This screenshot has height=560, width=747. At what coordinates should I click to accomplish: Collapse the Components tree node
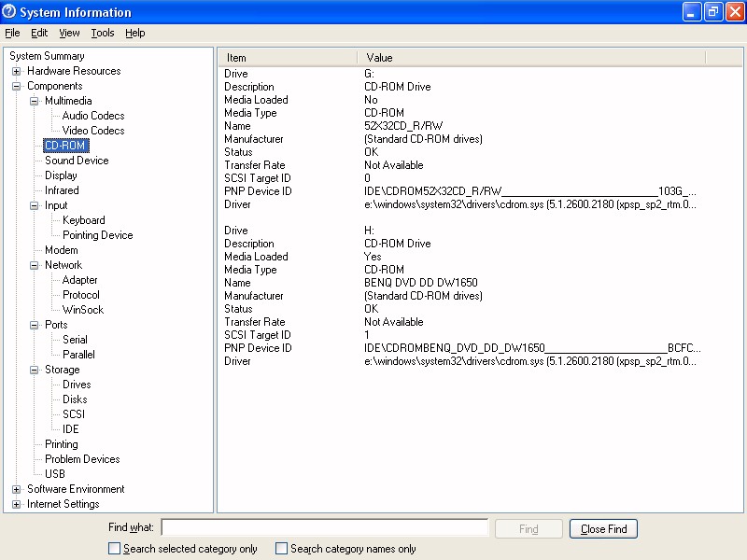[16, 86]
